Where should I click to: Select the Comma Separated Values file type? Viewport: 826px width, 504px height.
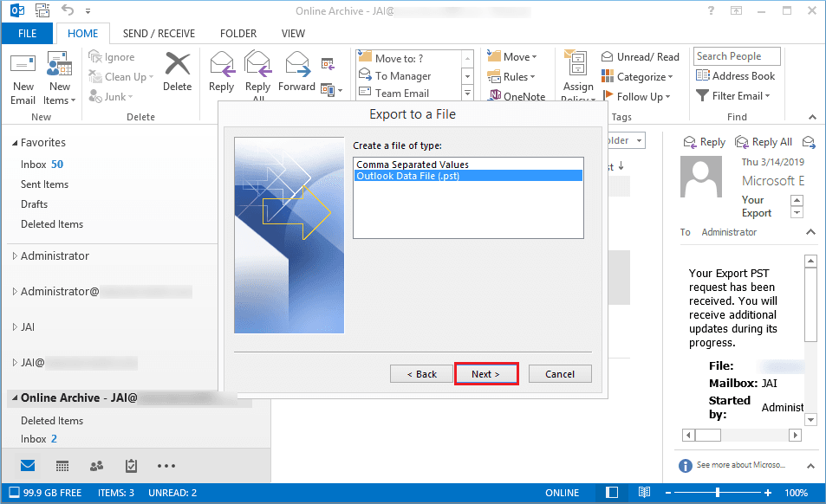coord(468,165)
